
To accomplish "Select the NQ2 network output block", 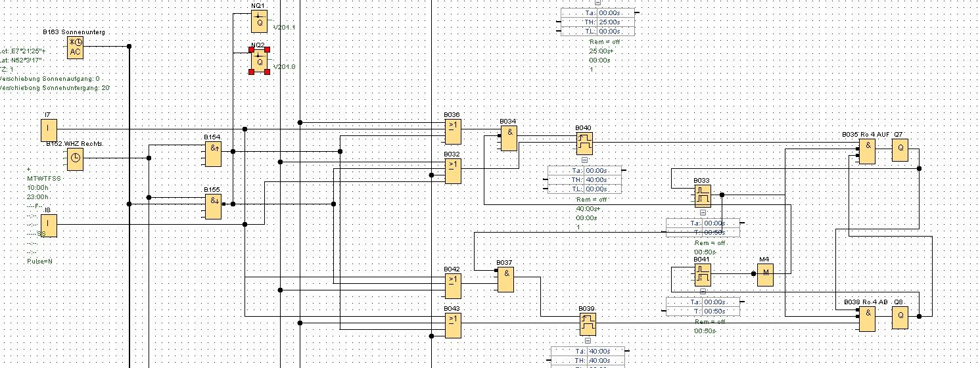I will (259, 61).
